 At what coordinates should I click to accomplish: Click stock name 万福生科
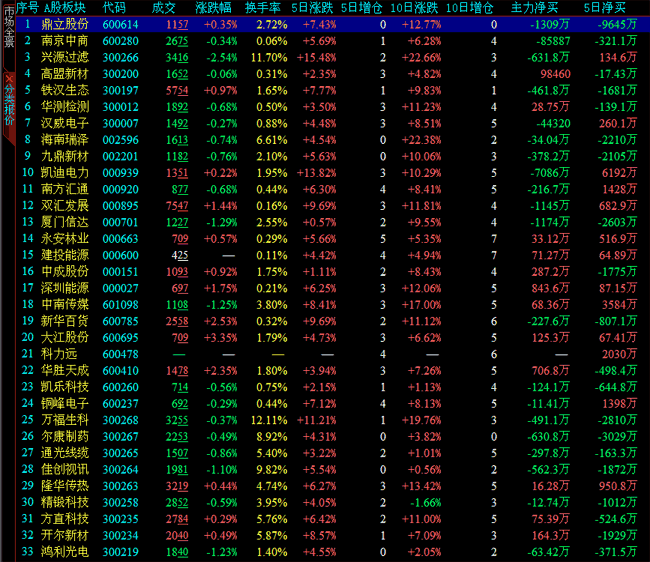coord(65,420)
